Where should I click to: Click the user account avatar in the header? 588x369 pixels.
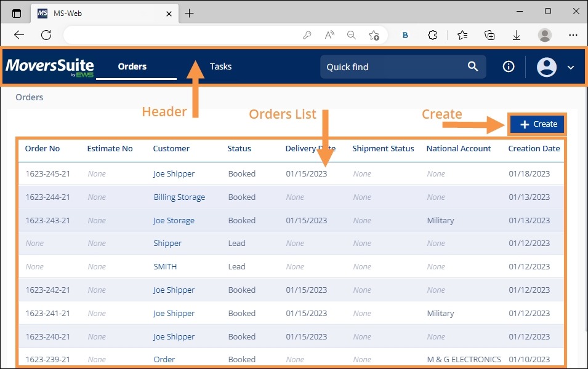pos(547,67)
